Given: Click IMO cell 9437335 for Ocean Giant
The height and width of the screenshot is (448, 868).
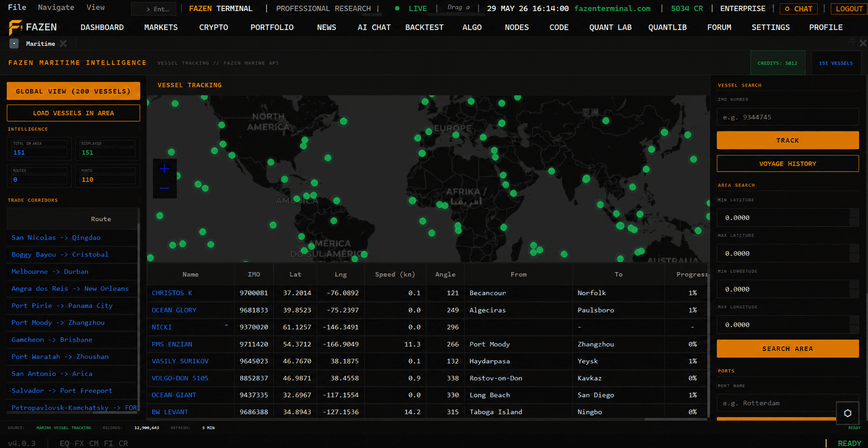Looking at the screenshot, I should (x=254, y=395).
